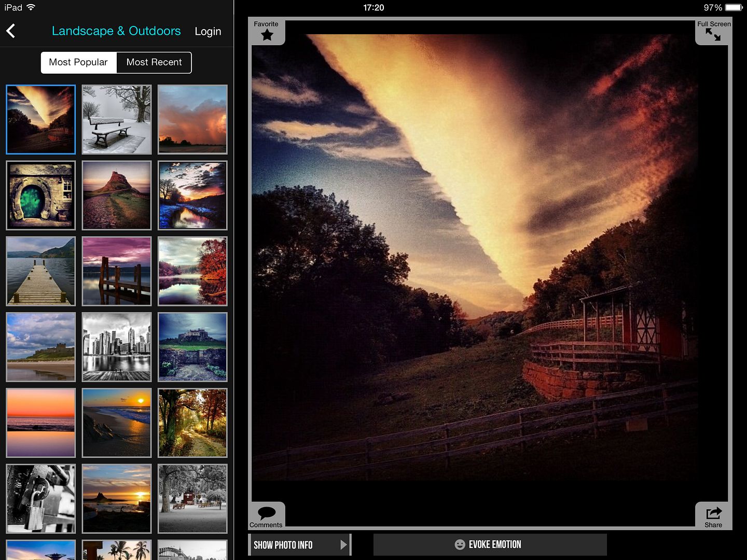The height and width of the screenshot is (560, 747).
Task: Open the Comments speech bubble
Action: pyautogui.click(x=267, y=516)
